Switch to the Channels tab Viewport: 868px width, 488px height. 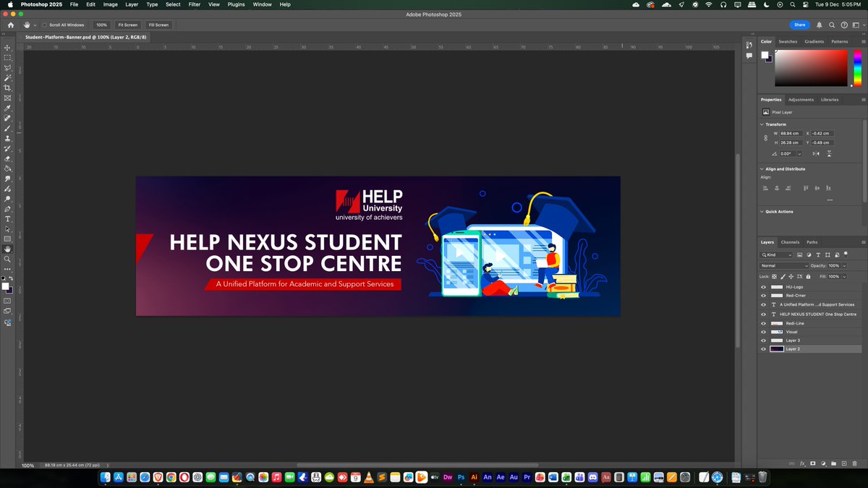[x=790, y=242]
